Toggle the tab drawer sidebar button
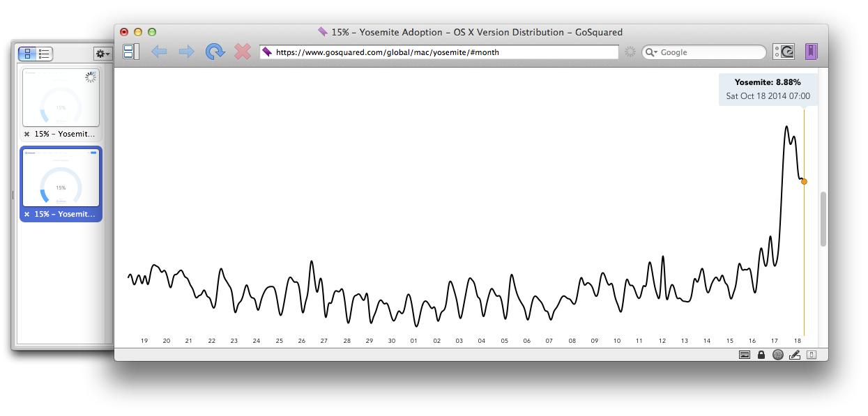The image size is (868, 416). [x=131, y=52]
